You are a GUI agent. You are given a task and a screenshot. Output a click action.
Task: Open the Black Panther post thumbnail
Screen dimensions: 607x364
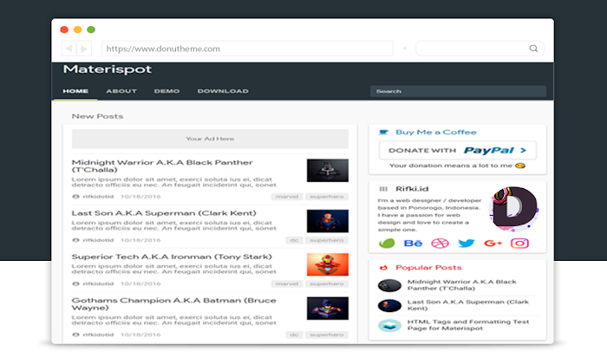(x=328, y=170)
